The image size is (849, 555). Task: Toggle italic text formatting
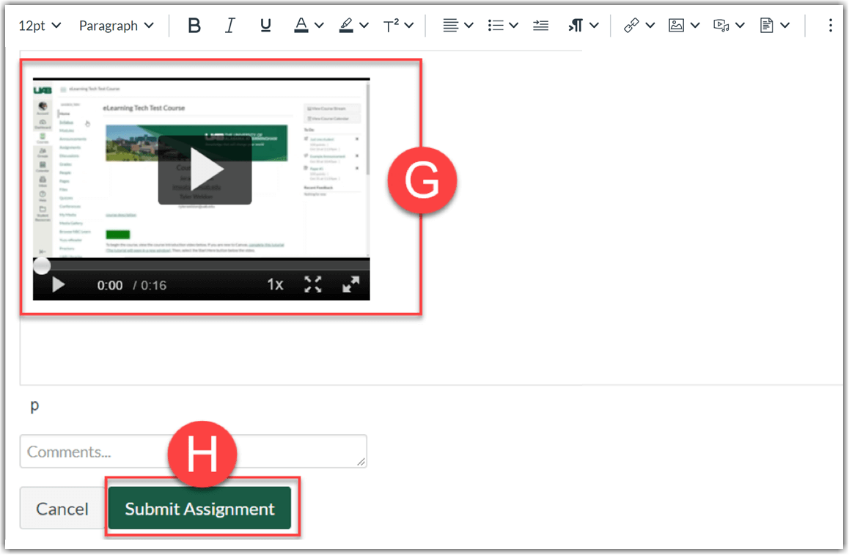point(229,26)
